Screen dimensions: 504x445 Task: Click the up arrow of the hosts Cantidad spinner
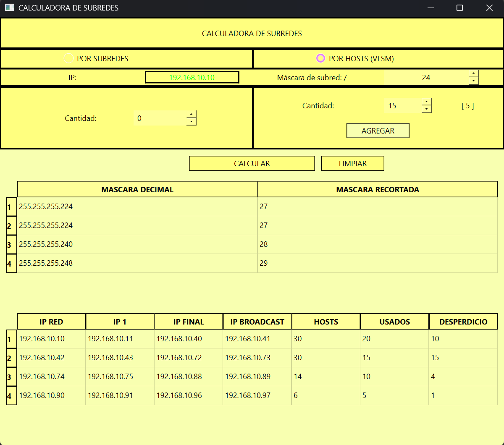tap(427, 102)
